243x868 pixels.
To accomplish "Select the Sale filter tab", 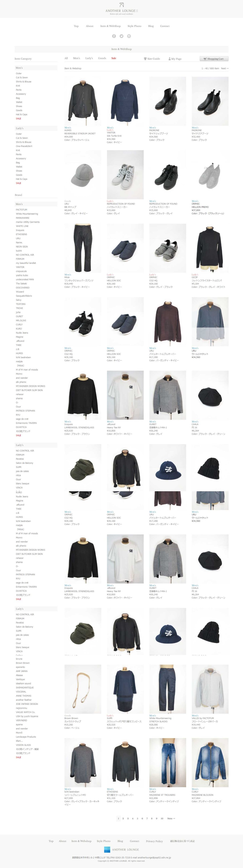I will [x=114, y=58].
